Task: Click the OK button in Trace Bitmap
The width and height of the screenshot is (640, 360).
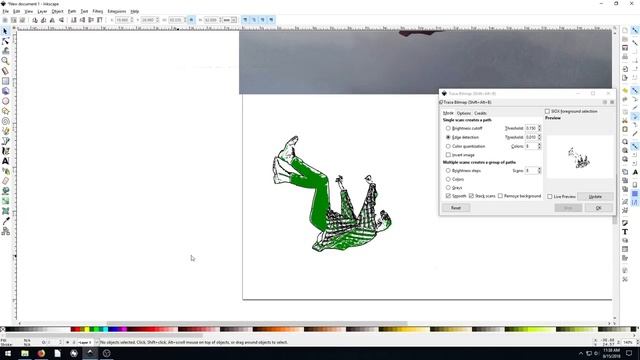Action: click(x=598, y=208)
